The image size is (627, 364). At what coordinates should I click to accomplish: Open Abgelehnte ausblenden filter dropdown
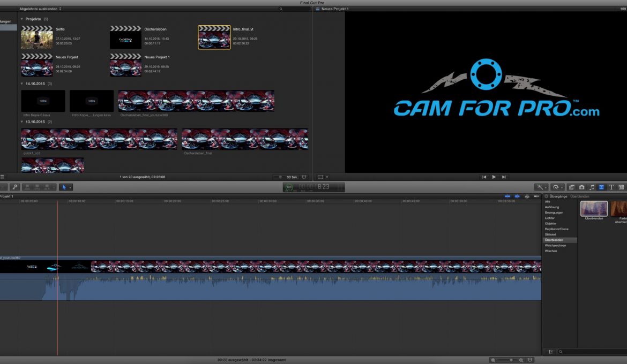pos(40,9)
